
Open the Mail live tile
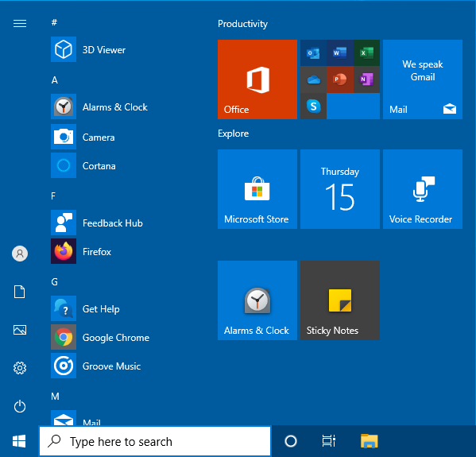pos(423,79)
